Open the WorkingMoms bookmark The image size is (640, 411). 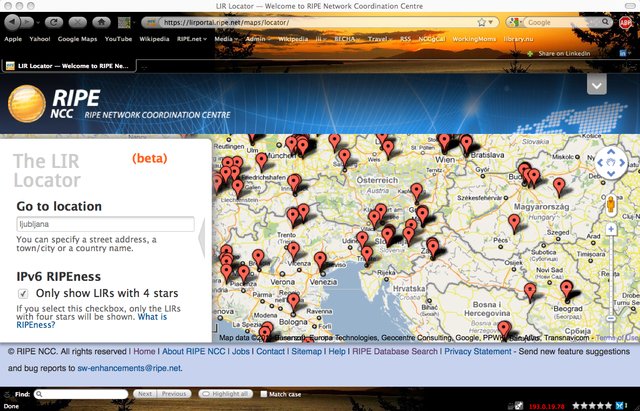[474, 39]
